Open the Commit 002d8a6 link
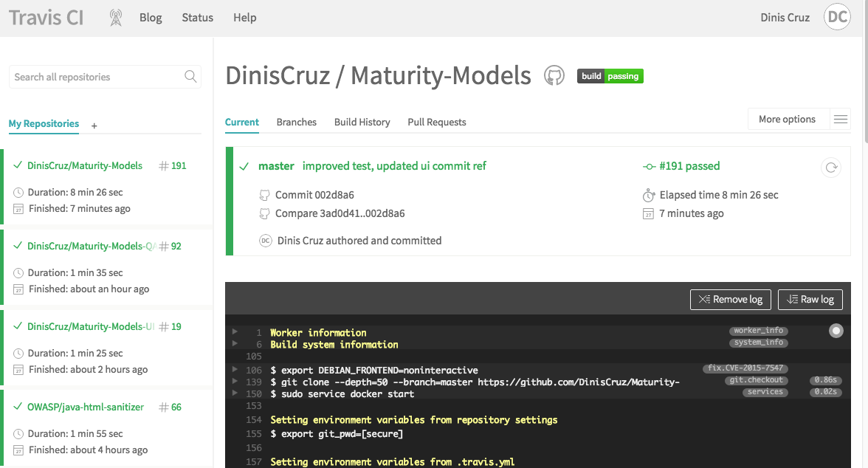Screen dimensions: 868x468 pos(314,195)
